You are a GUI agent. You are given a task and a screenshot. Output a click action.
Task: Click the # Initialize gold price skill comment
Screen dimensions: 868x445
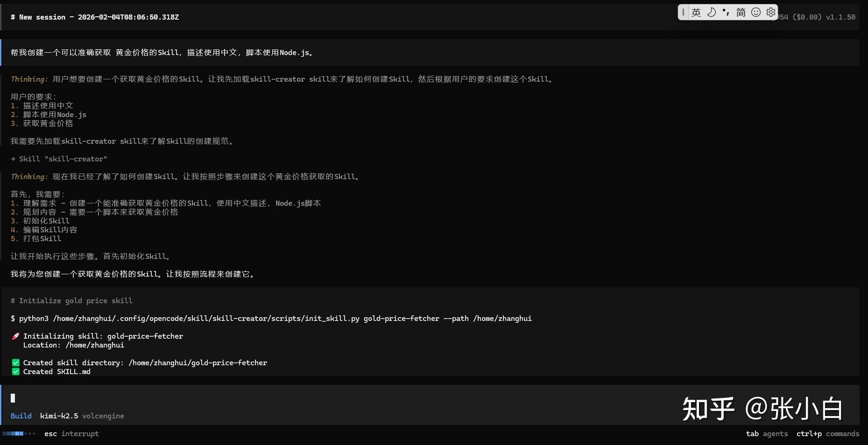[71, 301]
